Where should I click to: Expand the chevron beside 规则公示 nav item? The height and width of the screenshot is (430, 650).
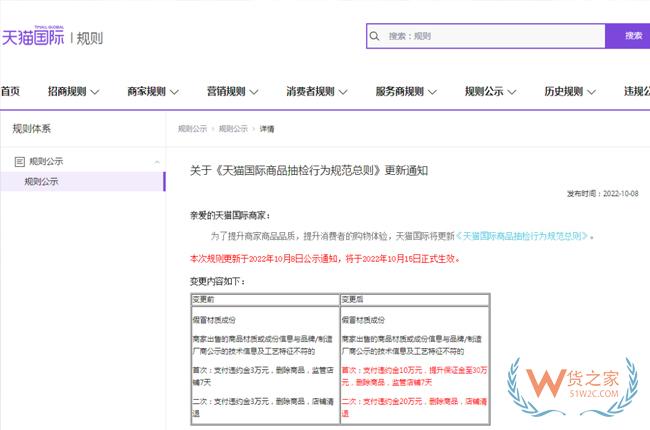(x=512, y=92)
